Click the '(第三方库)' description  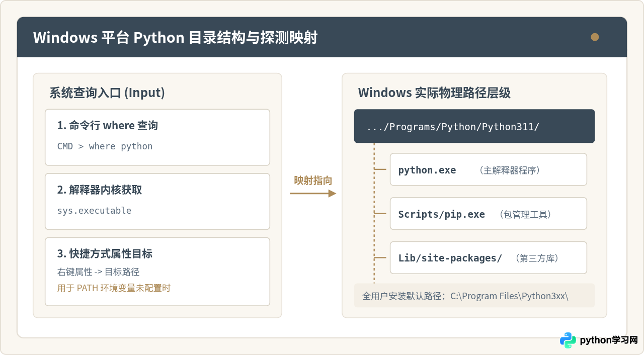[x=537, y=258]
